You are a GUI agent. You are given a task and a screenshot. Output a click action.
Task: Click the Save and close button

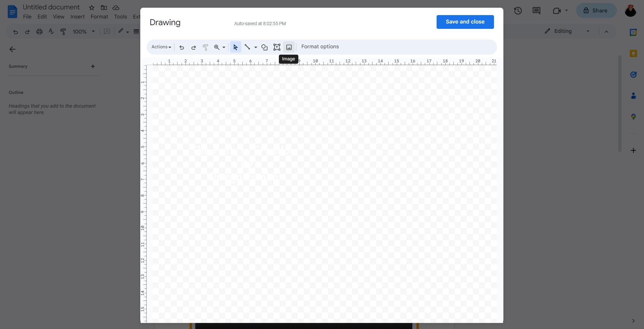[465, 22]
